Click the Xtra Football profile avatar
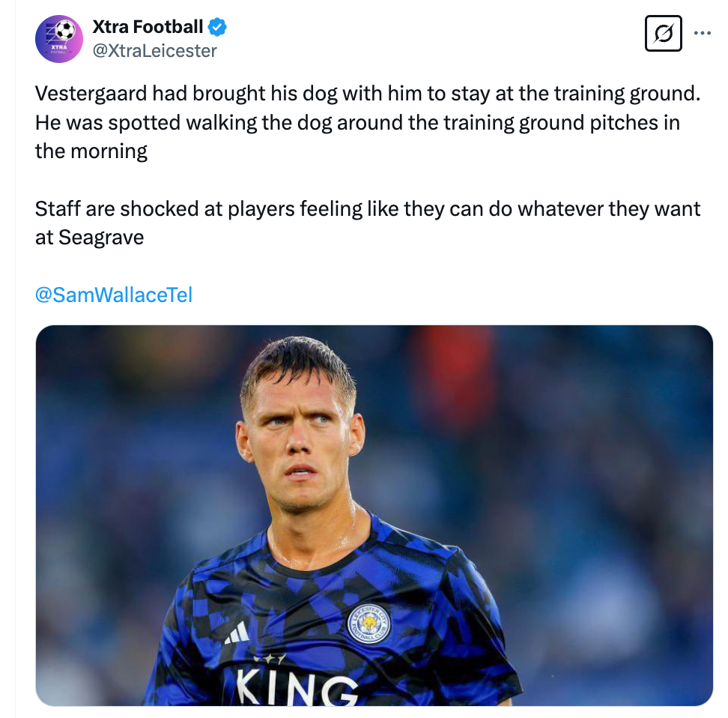 pyautogui.click(x=59, y=39)
